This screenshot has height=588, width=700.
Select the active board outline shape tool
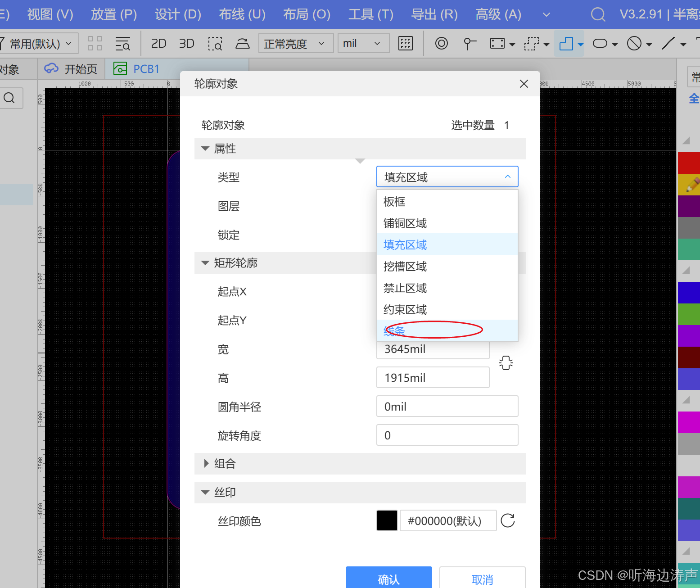(x=566, y=43)
